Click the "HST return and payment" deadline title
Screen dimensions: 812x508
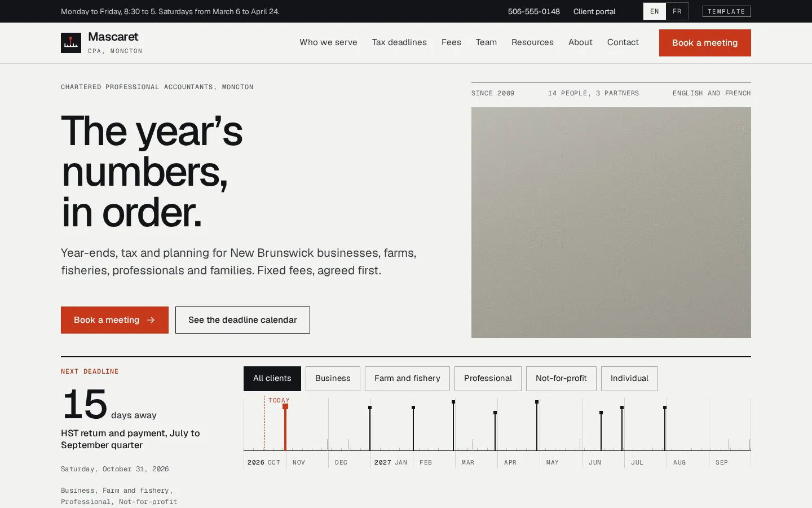[x=130, y=439]
